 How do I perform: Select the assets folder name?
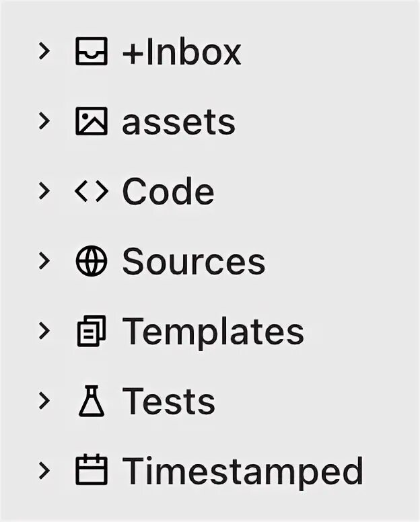tap(178, 122)
